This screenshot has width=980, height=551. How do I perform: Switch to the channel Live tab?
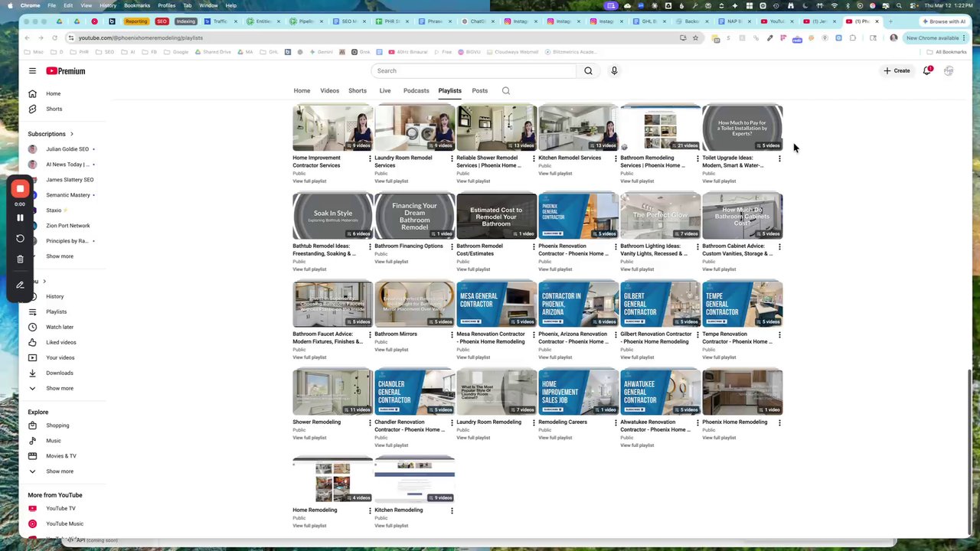click(x=385, y=91)
